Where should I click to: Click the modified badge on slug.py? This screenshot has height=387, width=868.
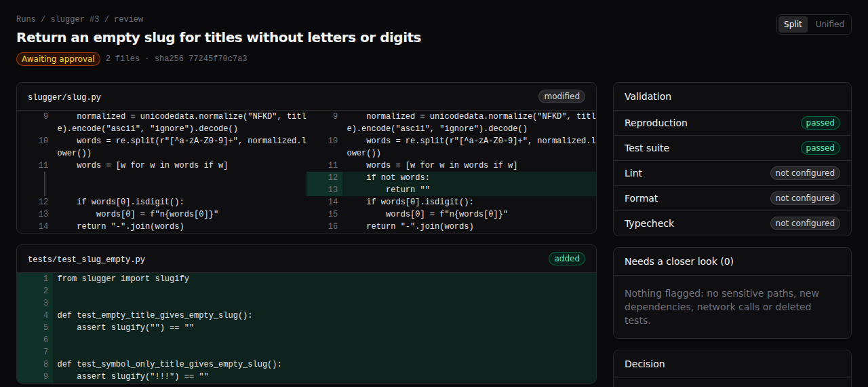(561, 96)
